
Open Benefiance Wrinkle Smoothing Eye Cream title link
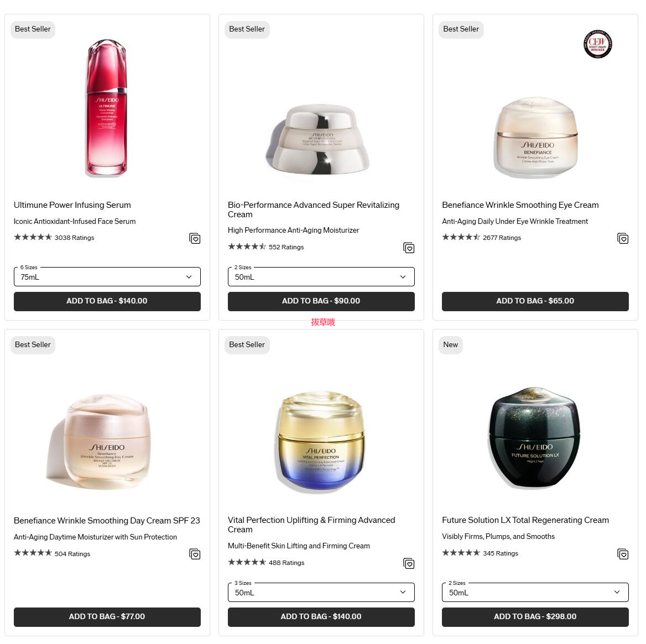(520, 205)
